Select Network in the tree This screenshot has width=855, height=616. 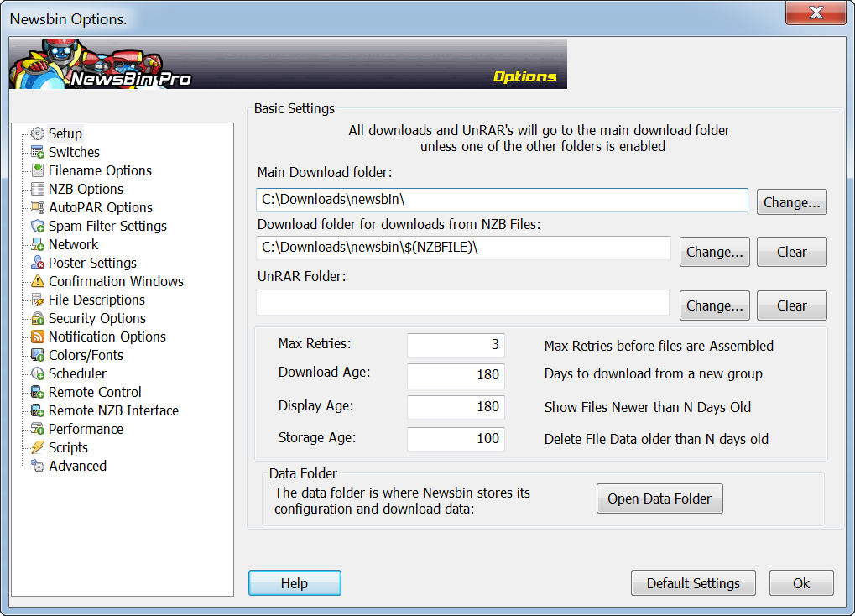pyautogui.click(x=74, y=244)
